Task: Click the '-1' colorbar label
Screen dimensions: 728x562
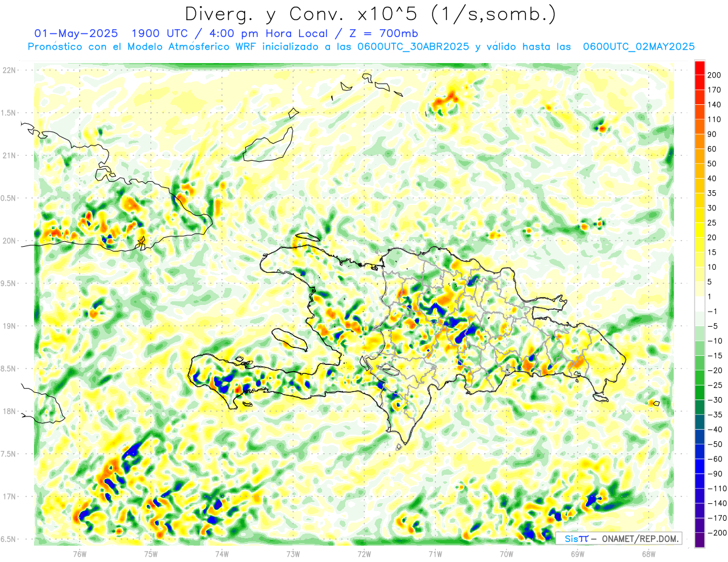Action: 712,311
